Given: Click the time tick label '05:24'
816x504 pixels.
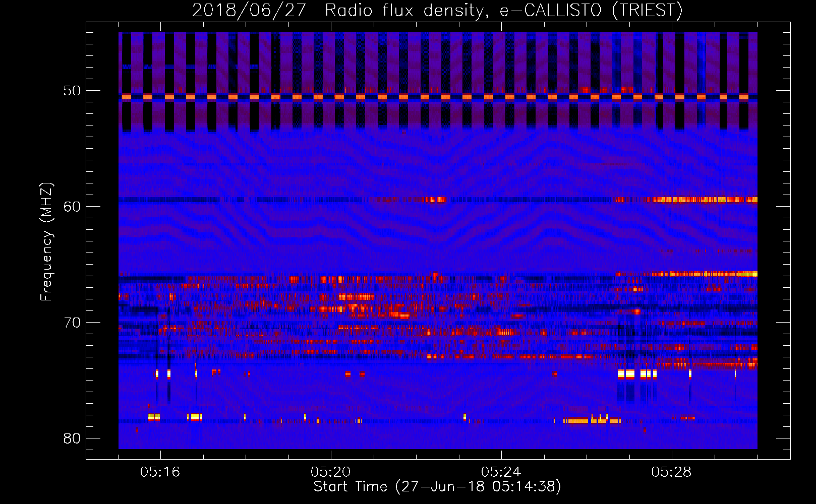Looking at the screenshot, I should click(501, 472).
